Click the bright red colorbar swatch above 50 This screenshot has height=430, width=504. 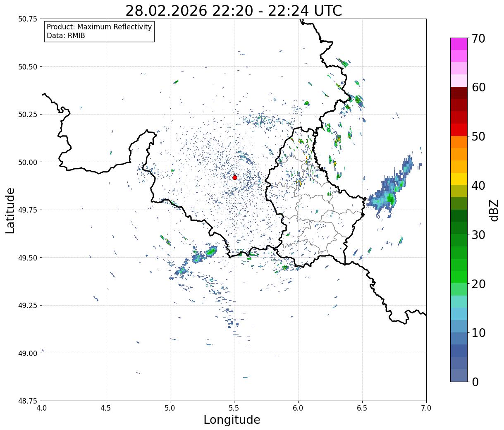[x=459, y=129]
